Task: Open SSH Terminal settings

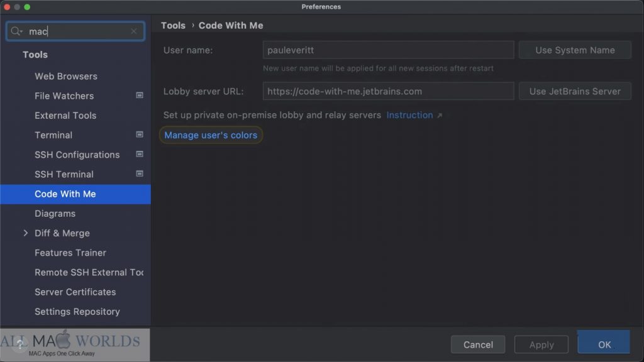Action: (x=64, y=175)
